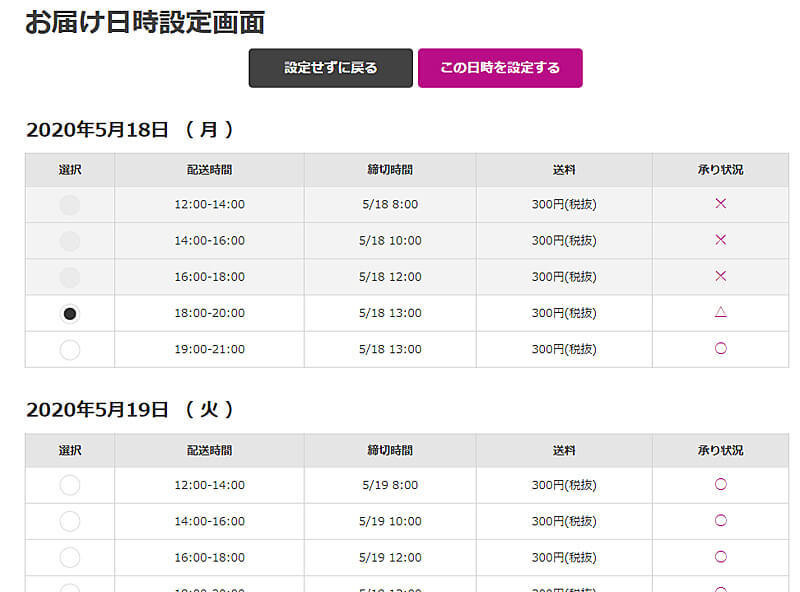Select 5/19 16:00-18:00 delivery radio button

coord(70,557)
